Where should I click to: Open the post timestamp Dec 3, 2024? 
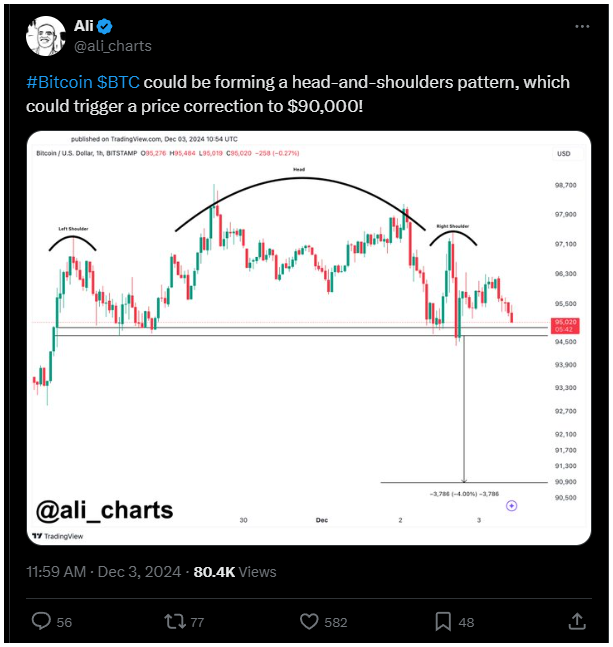point(104,572)
